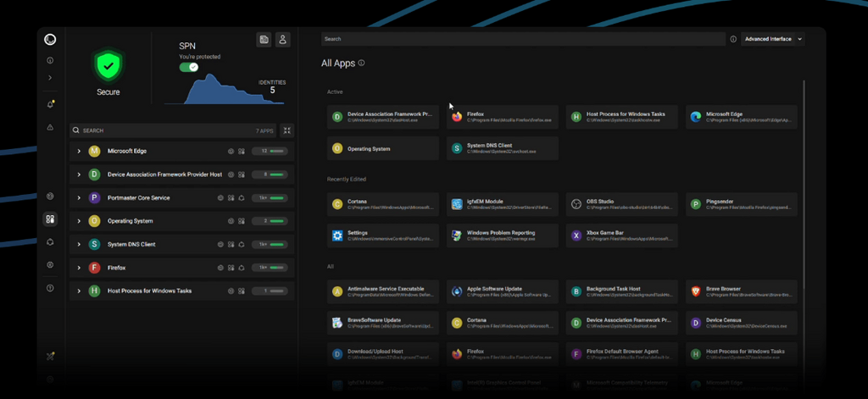Open the warning triangle alerts icon
Screen dimensions: 868x399
(50, 127)
